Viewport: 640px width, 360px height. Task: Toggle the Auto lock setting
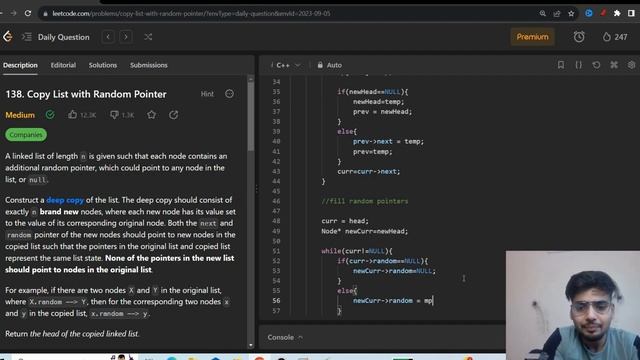point(330,65)
